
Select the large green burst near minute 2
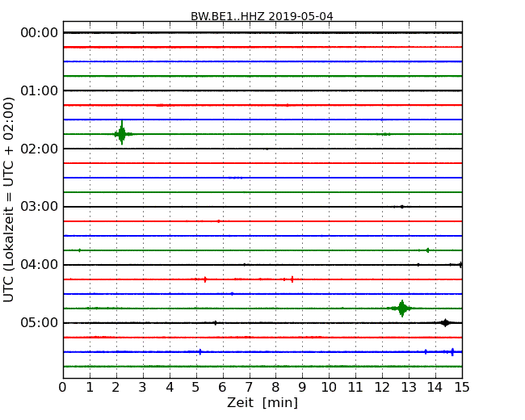pos(122,132)
